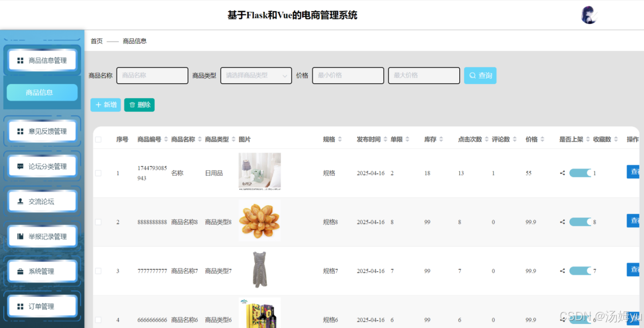Click the grid icon beside 商品信息管理
Screen dimensions: 644x328
click(x=20, y=61)
